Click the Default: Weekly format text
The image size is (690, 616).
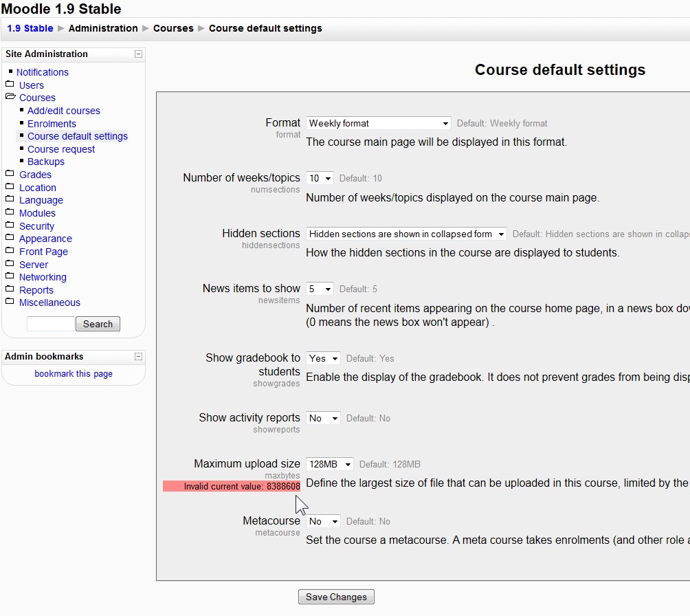point(502,124)
